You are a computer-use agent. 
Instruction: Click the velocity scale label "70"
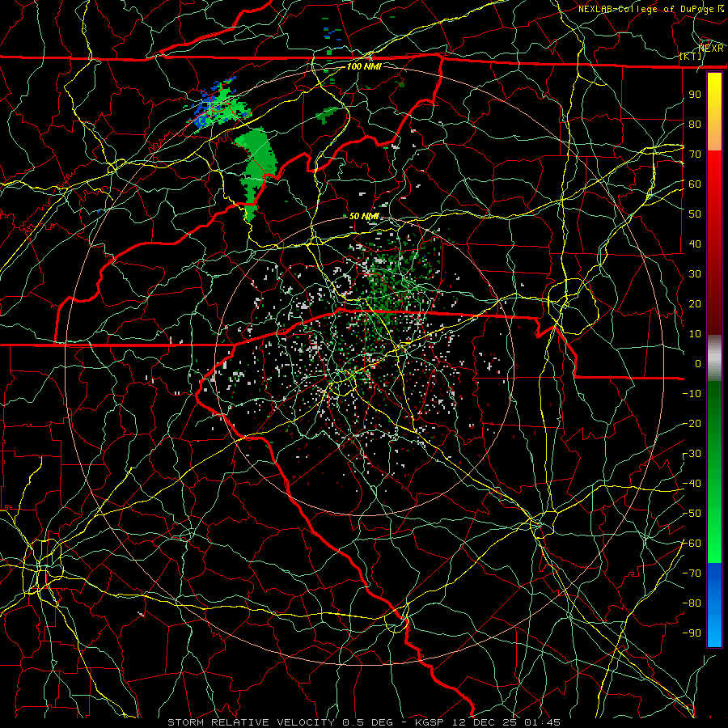tap(695, 154)
